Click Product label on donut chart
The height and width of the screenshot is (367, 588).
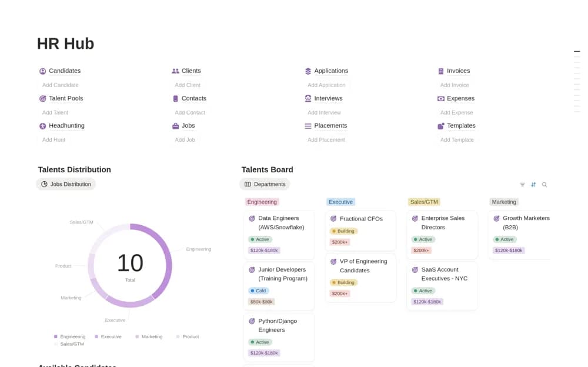pyautogui.click(x=63, y=266)
